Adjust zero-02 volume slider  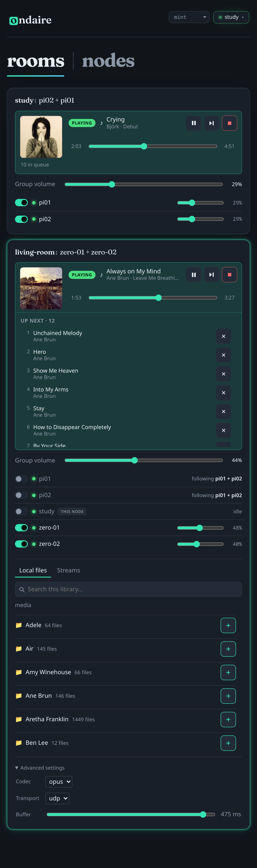click(x=200, y=544)
